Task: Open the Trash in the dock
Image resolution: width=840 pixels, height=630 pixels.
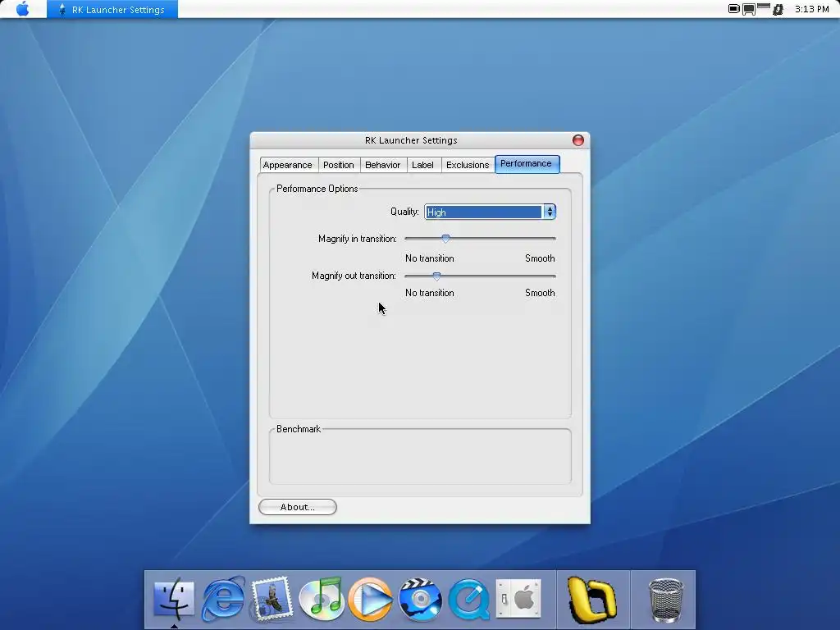Action: pos(665,600)
